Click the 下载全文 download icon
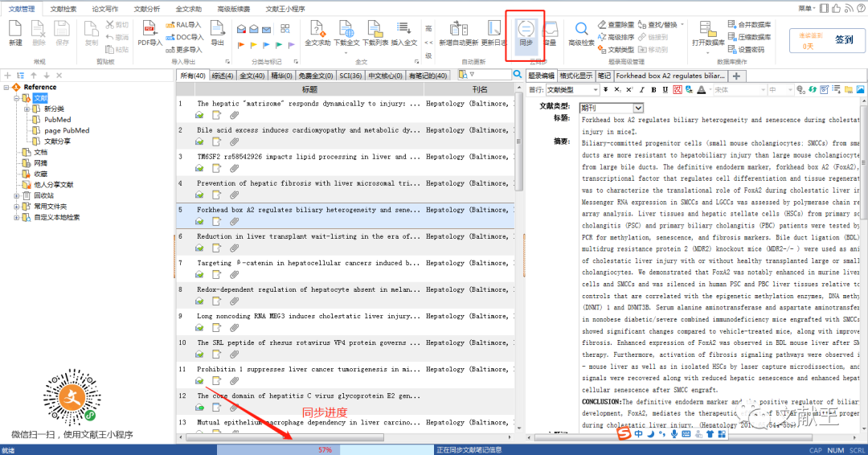 346,33
